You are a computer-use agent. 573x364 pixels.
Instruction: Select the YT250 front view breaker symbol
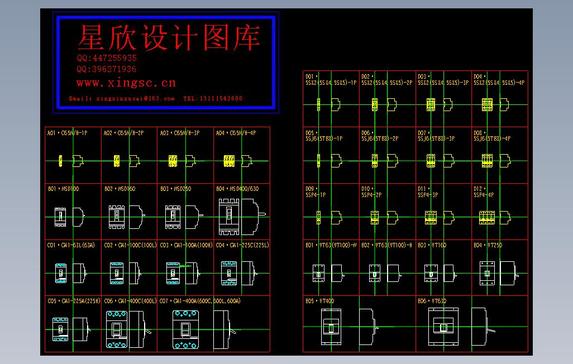point(487,273)
